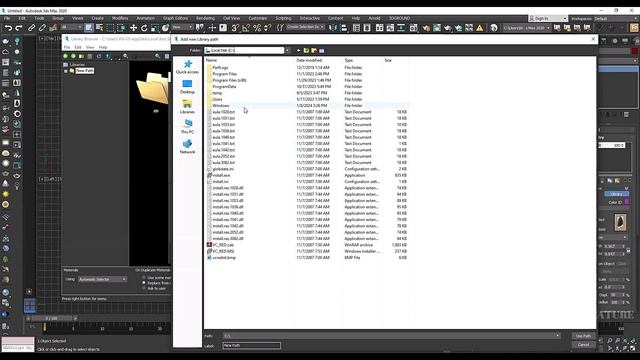Open the Scripting menu
This screenshot has width=640, height=360.
click(x=283, y=18)
